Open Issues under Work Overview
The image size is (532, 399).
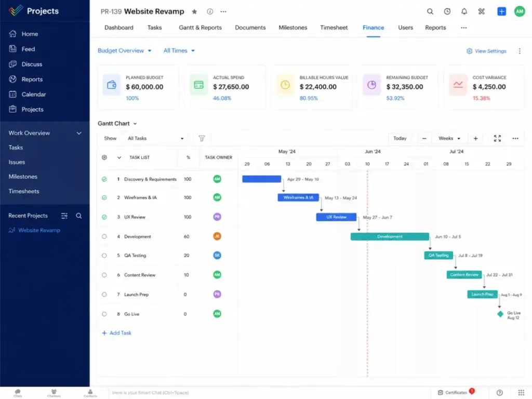pos(17,162)
